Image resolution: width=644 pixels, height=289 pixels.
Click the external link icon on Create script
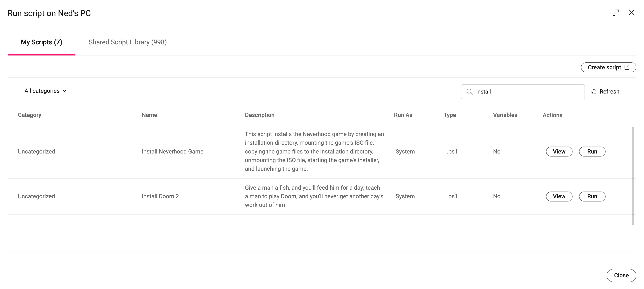coord(627,67)
